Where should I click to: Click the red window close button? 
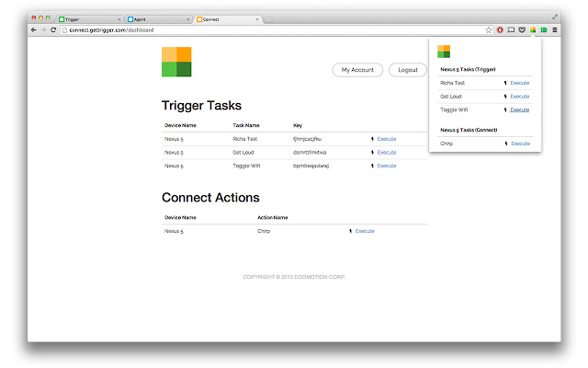(x=34, y=17)
